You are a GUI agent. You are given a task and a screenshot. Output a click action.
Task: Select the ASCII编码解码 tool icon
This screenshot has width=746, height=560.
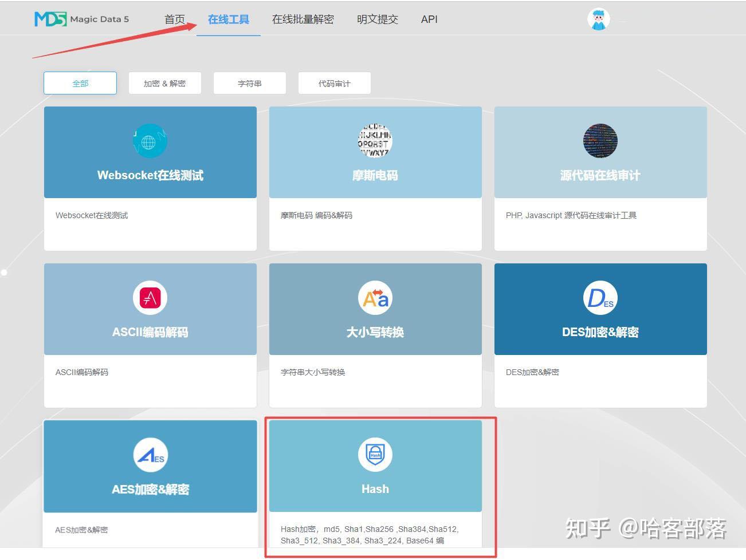coord(150,298)
